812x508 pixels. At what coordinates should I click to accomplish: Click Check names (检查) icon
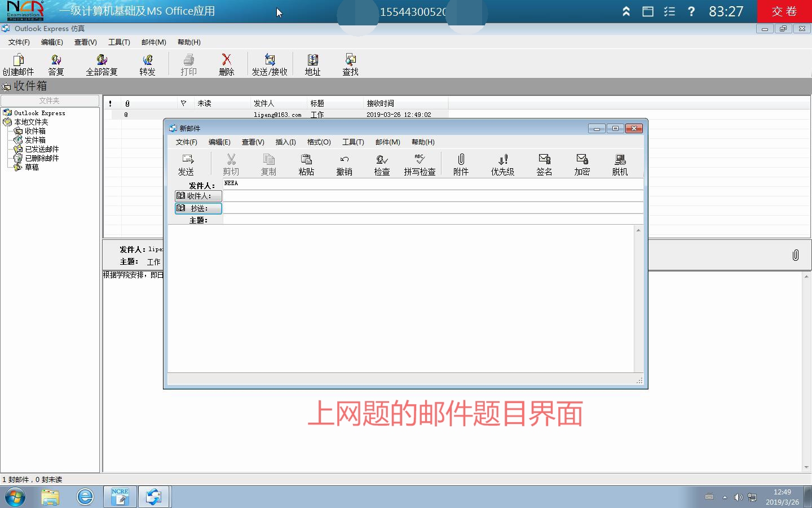382,164
